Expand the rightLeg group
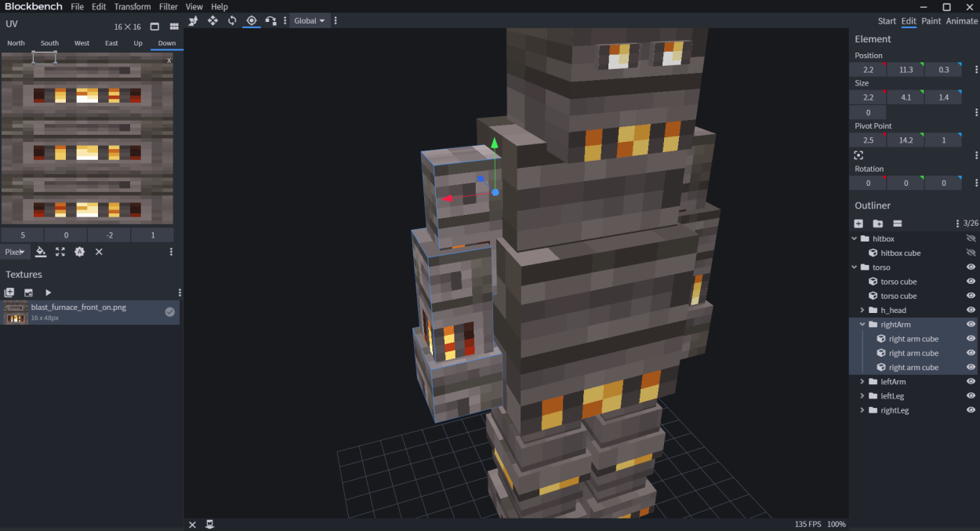The height and width of the screenshot is (531, 980). [x=862, y=410]
